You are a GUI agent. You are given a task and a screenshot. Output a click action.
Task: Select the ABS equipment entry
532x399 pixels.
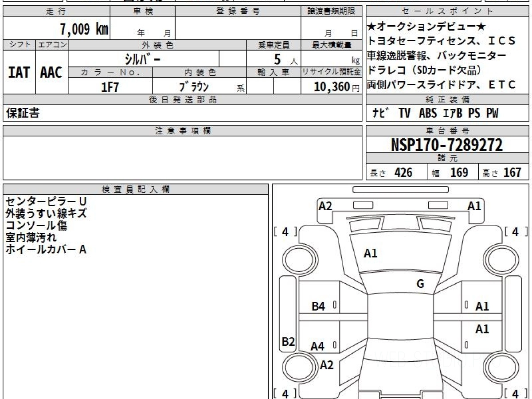[428, 113]
